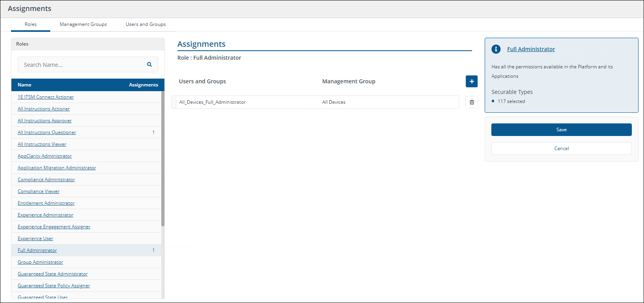
Task: Click the Group Administrator role link
Action: point(40,262)
